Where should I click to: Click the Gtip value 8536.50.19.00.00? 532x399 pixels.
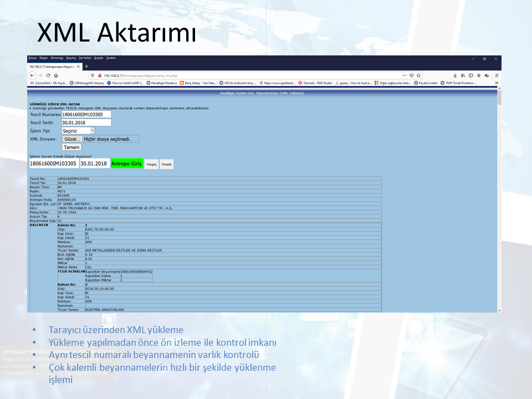[x=99, y=289]
